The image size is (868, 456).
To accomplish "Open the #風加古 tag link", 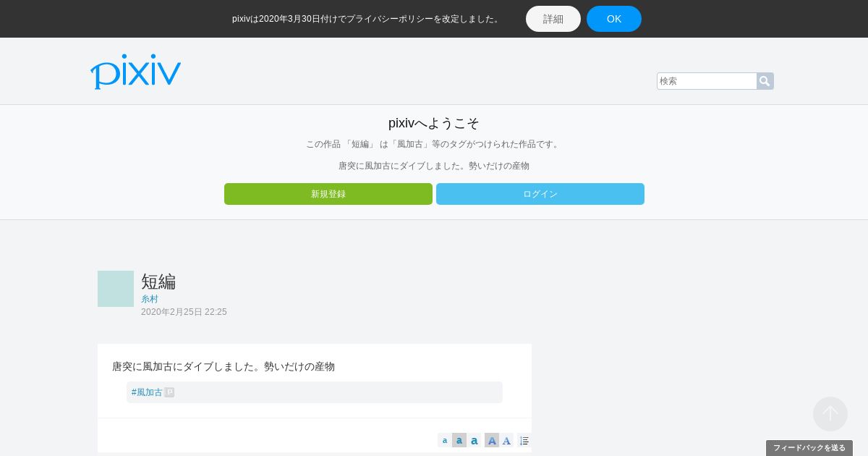I will pos(147,392).
